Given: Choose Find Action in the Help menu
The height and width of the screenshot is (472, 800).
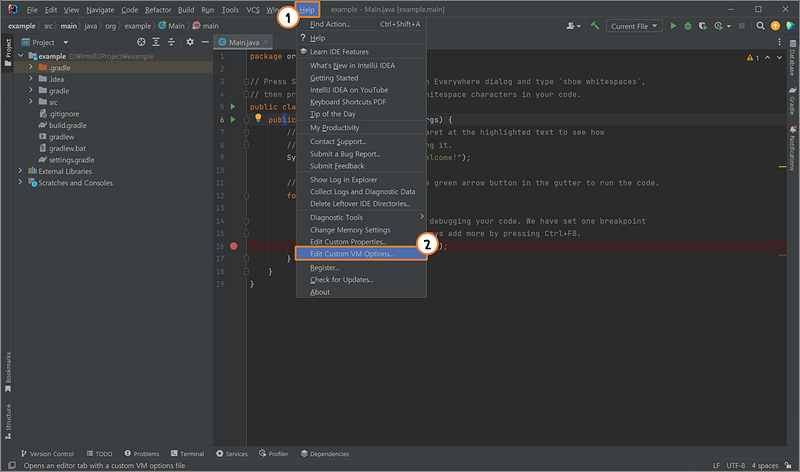Looking at the screenshot, I should (x=361, y=24).
